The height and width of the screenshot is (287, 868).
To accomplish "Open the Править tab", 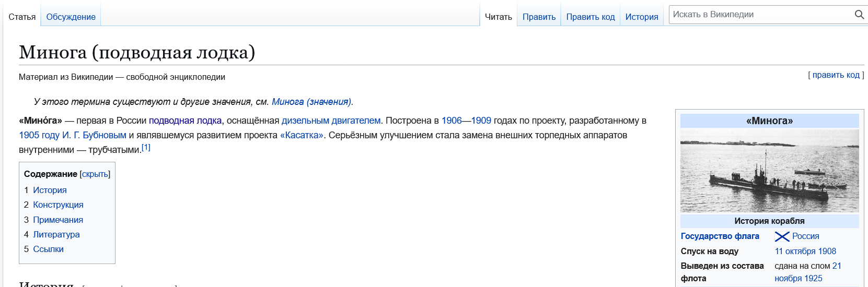I will point(539,17).
